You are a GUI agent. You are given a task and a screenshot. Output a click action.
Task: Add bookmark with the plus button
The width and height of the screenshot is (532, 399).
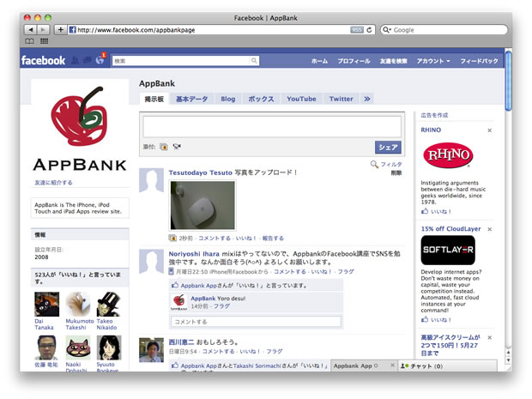pyautogui.click(x=60, y=30)
